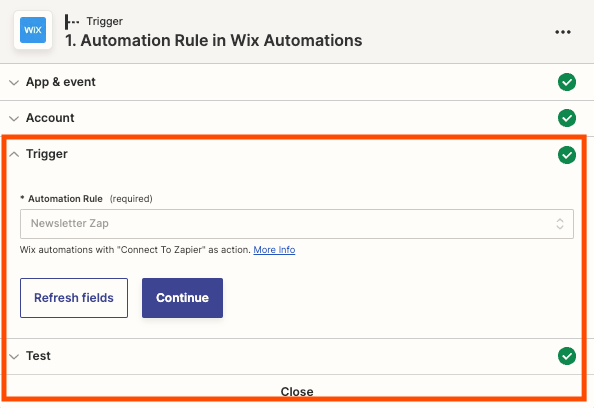Expand the Account section chevron
The height and width of the screenshot is (408, 594).
point(14,119)
